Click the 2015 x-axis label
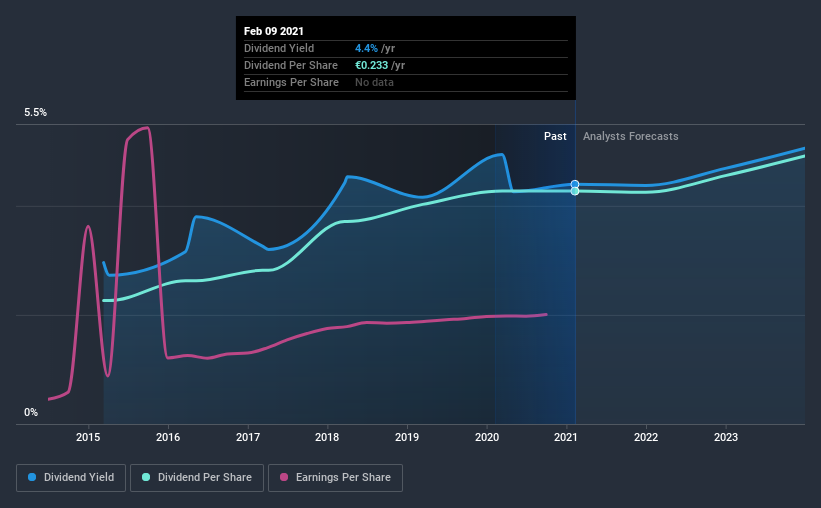The image size is (821, 508). (88, 437)
